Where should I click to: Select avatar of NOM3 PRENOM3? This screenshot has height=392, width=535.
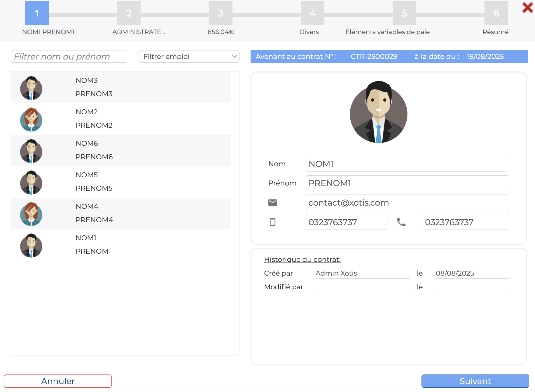point(31,88)
